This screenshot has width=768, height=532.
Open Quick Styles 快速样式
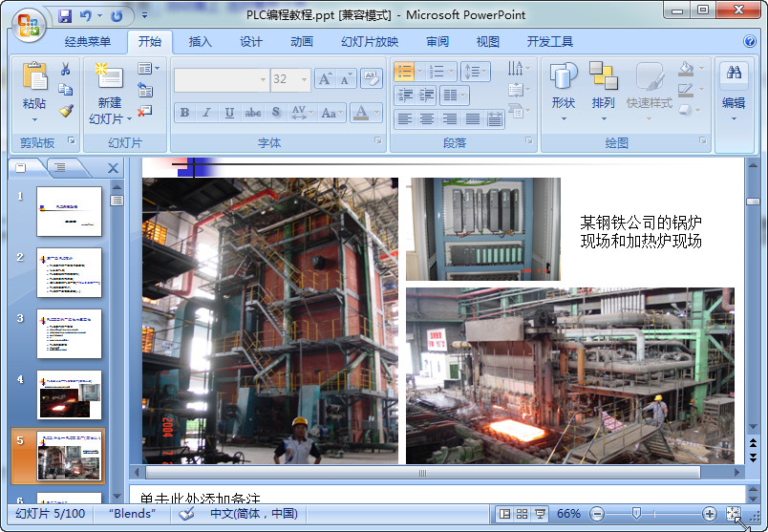coord(650,92)
